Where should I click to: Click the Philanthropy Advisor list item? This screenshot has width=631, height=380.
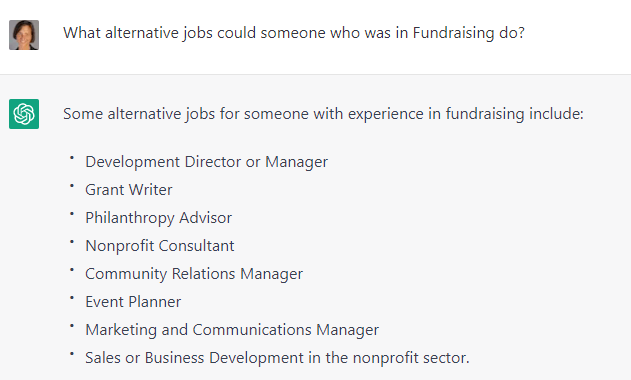159,218
